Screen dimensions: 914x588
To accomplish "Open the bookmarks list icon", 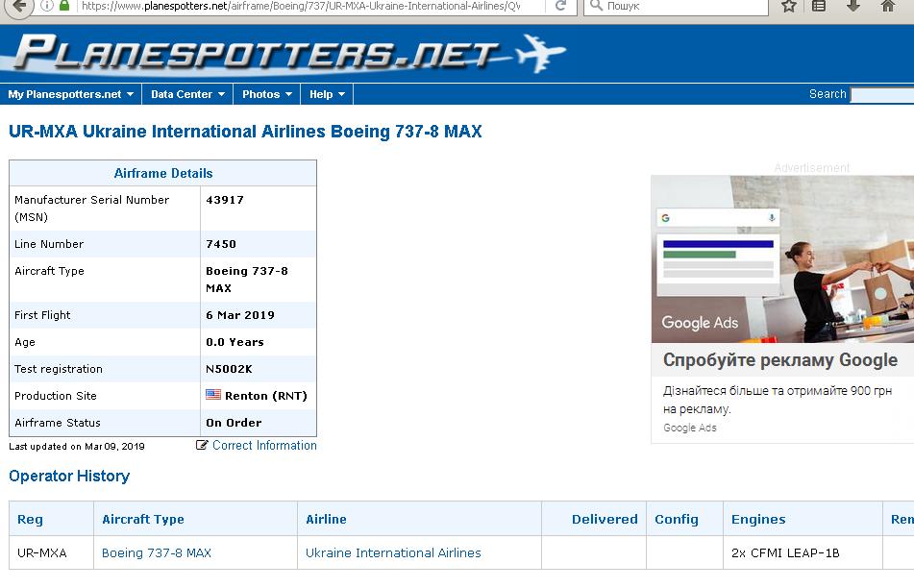I will point(819,6).
